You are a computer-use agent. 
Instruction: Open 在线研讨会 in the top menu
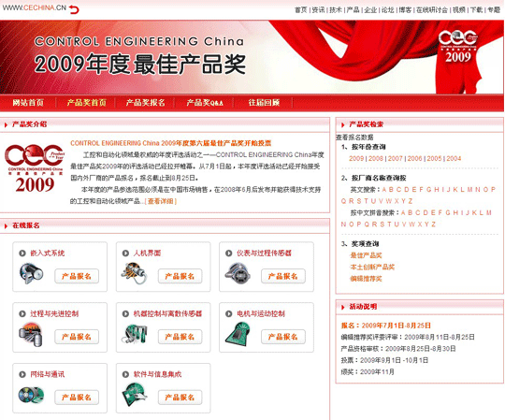point(432,10)
